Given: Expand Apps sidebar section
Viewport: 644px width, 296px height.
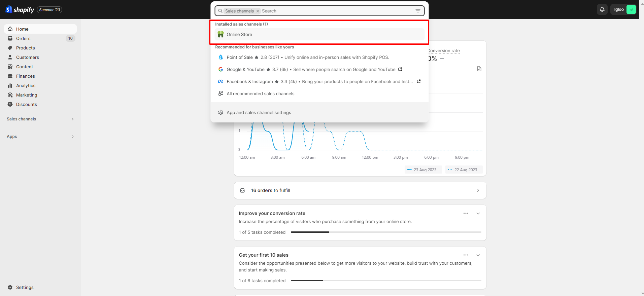Looking at the screenshot, I should [x=73, y=137].
